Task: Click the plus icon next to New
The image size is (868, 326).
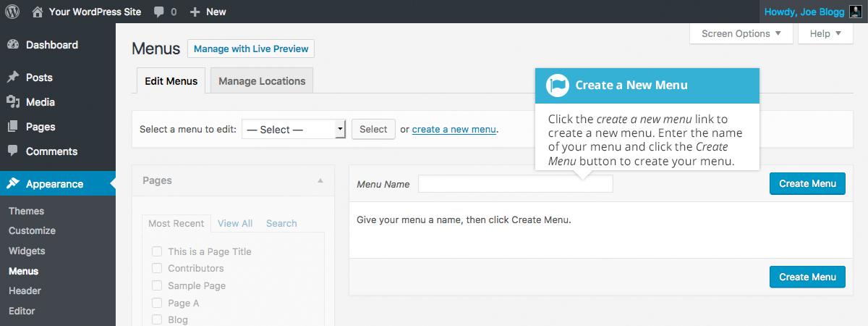Action: (x=195, y=12)
